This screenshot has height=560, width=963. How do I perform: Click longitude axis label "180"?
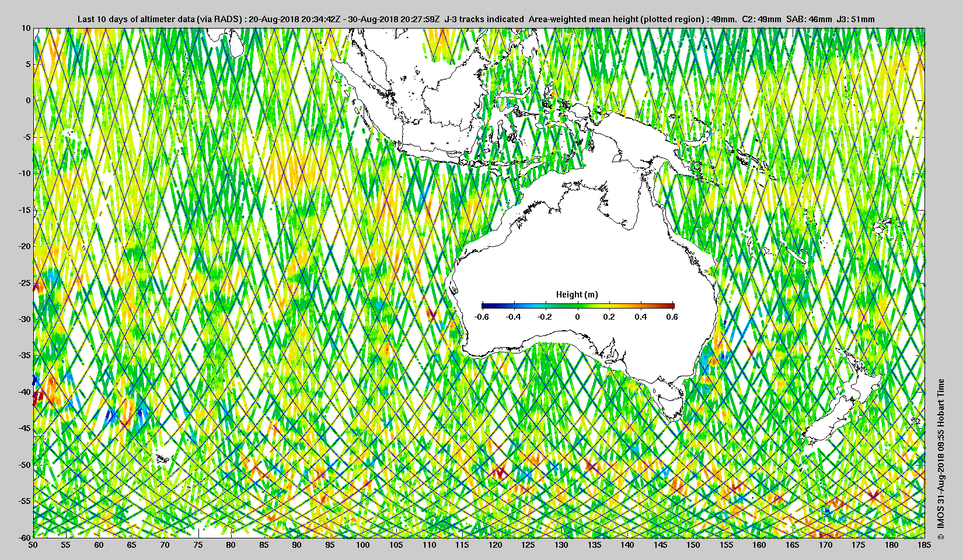click(x=892, y=545)
